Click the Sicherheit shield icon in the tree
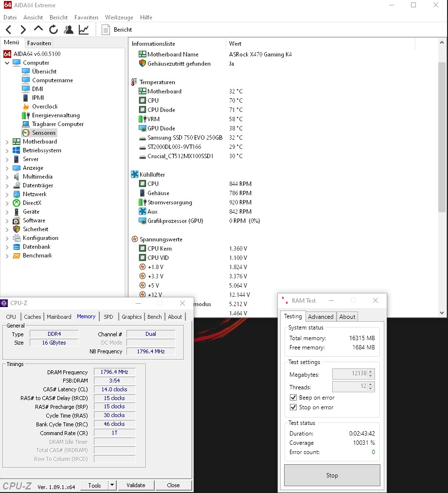 coord(17,229)
